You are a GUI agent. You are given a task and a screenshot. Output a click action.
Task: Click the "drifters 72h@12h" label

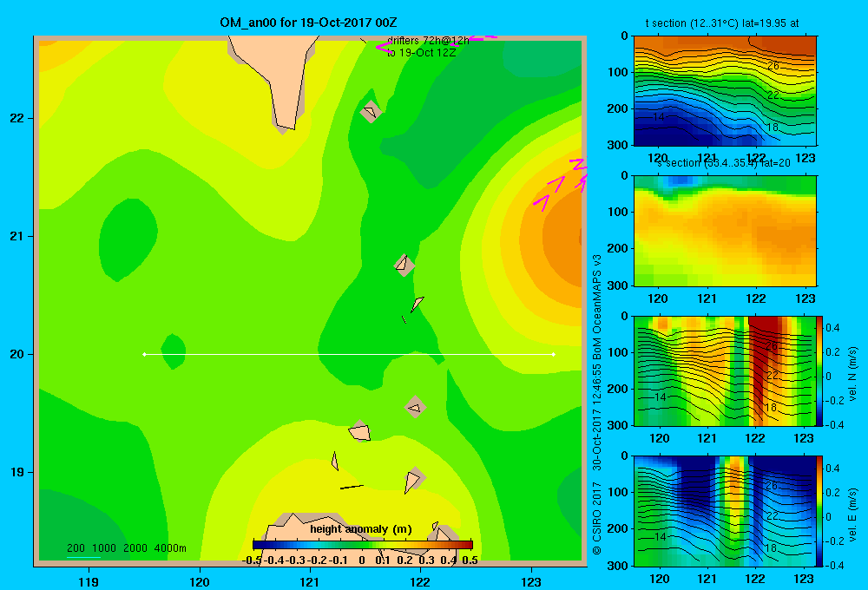428,41
